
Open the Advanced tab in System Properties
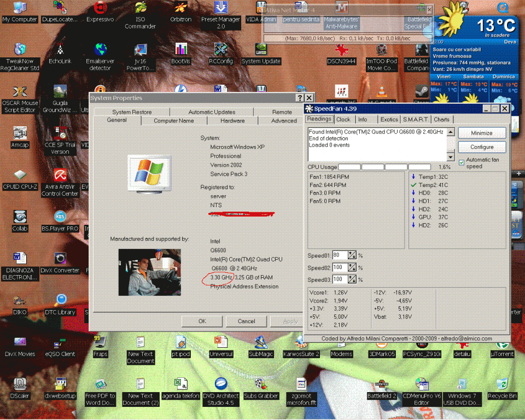[284, 120]
